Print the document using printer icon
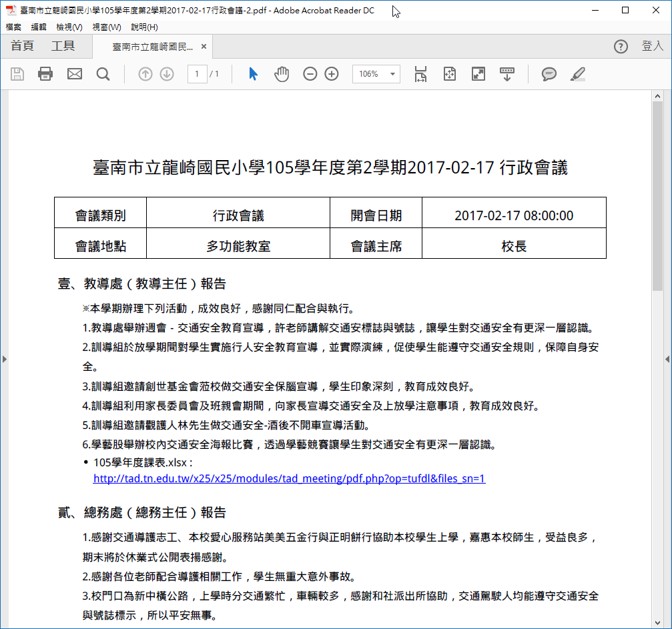Image resolution: width=672 pixels, height=629 pixels. point(45,74)
